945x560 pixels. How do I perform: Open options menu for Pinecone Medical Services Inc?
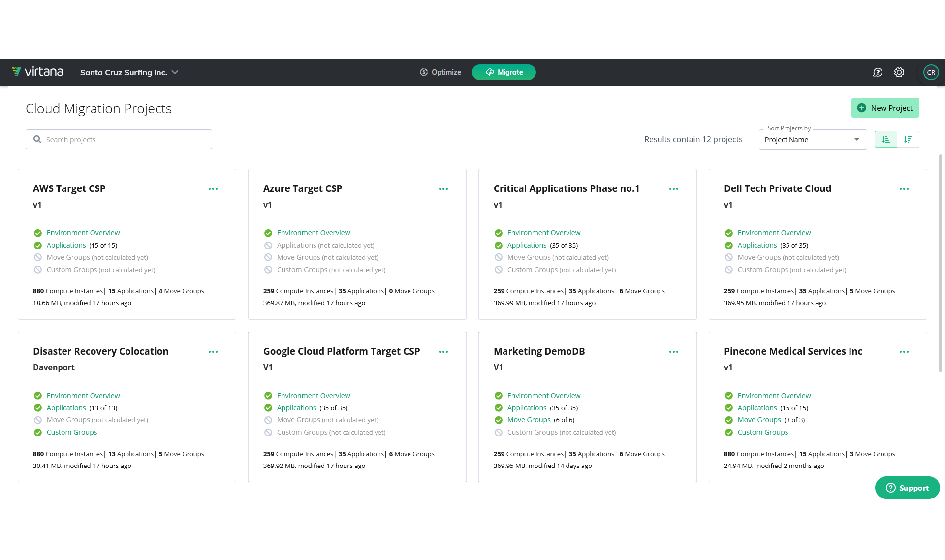(x=904, y=352)
